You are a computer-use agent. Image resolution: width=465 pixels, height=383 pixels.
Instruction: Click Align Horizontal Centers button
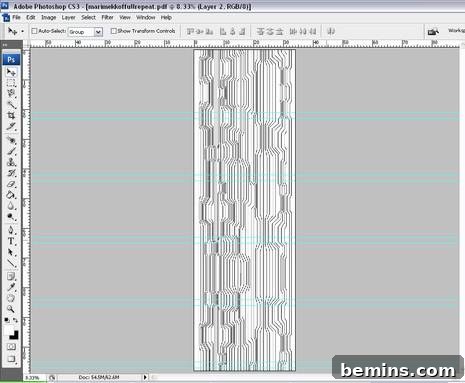tap(233, 32)
